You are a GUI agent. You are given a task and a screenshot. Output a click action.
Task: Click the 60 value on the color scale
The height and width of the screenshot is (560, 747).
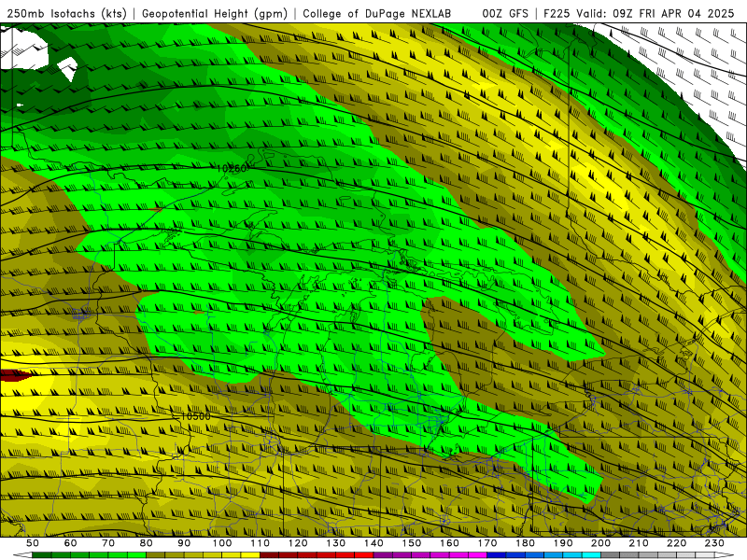[71, 543]
